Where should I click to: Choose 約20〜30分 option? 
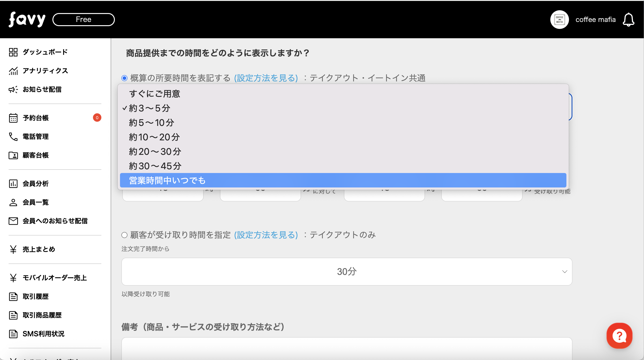pos(343,152)
